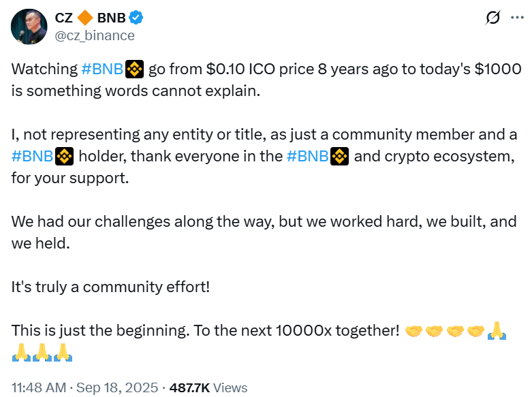Click the display name "CZ"

point(64,18)
